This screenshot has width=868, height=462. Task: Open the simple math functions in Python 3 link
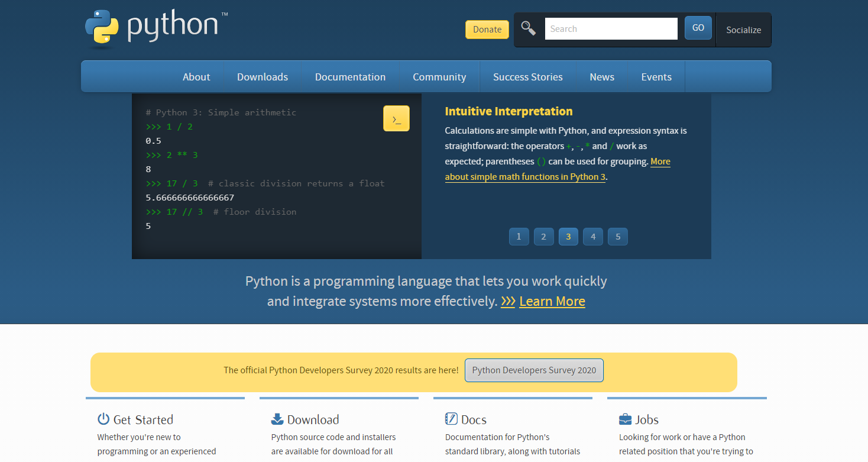point(525,177)
